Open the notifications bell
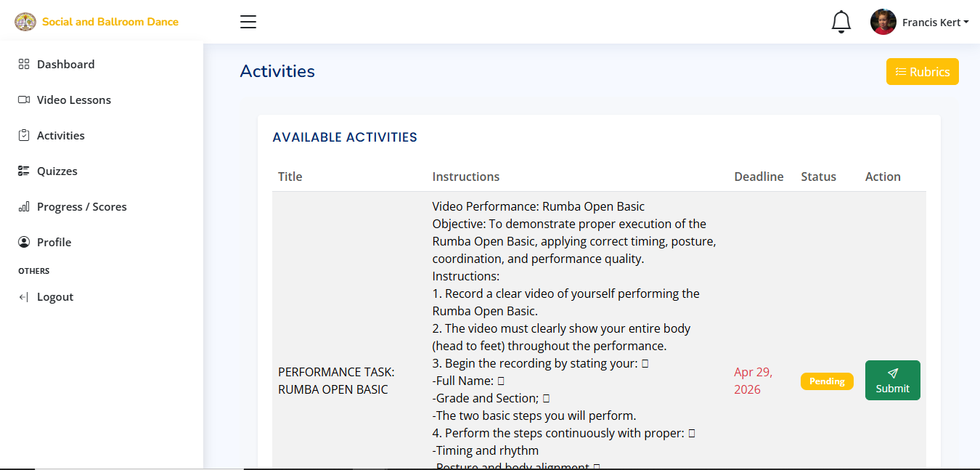 841,22
